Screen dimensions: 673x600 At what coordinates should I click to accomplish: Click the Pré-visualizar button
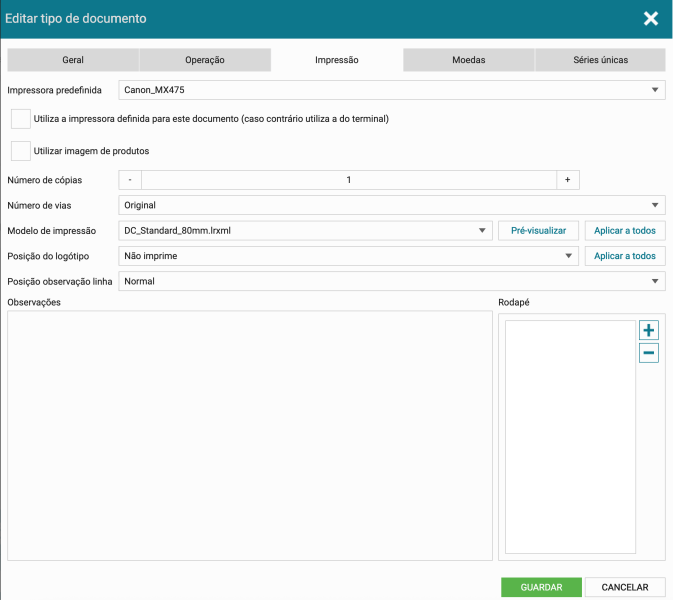(538, 230)
